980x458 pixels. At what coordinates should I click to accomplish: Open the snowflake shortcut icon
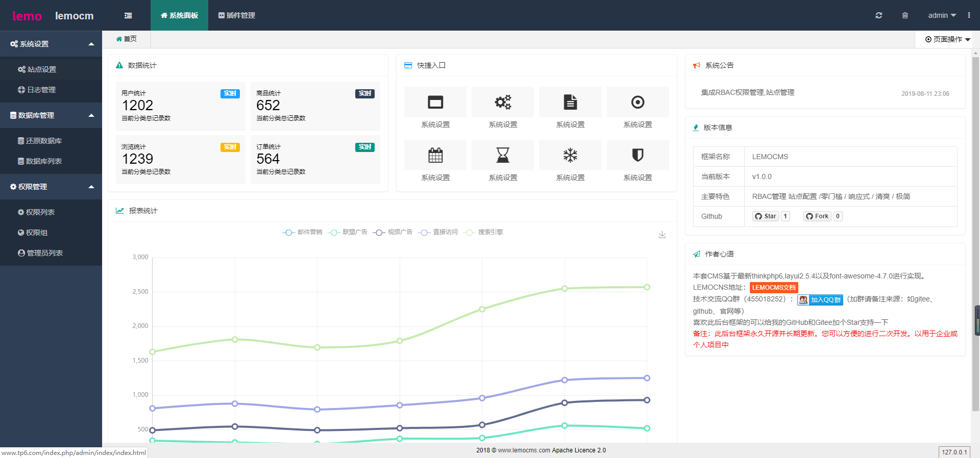tap(570, 155)
